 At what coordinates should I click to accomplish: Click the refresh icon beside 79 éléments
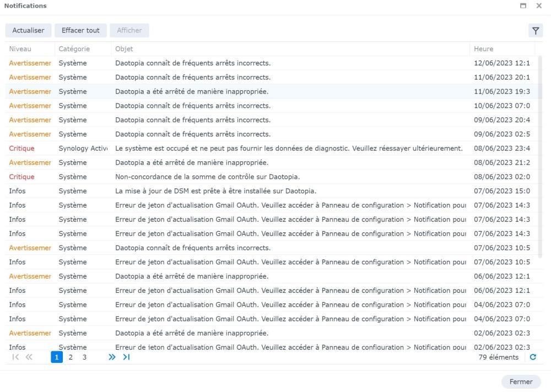pyautogui.click(x=533, y=357)
